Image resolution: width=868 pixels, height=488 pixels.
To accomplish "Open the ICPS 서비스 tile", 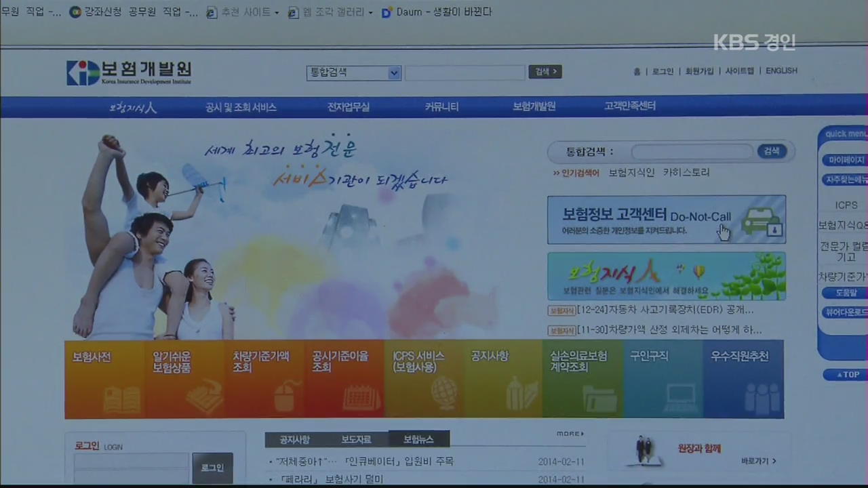I will 424,380.
